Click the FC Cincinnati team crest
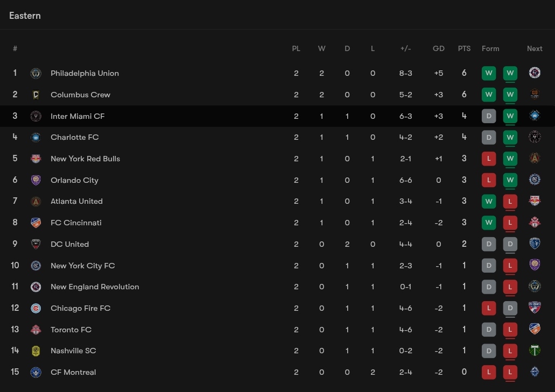 point(36,223)
